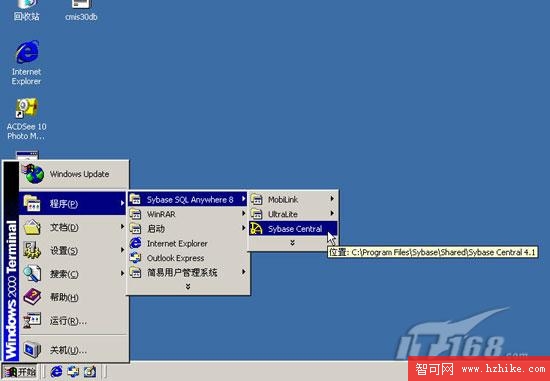This screenshot has height=381, width=550.
Task: Open 运行(R) Run dialog entry
Action: [x=73, y=321]
